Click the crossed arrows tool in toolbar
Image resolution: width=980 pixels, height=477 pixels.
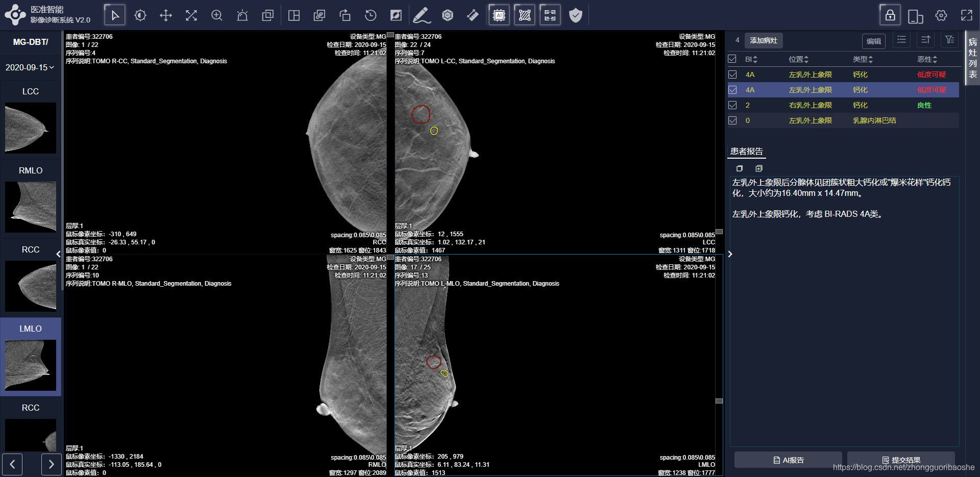(191, 15)
